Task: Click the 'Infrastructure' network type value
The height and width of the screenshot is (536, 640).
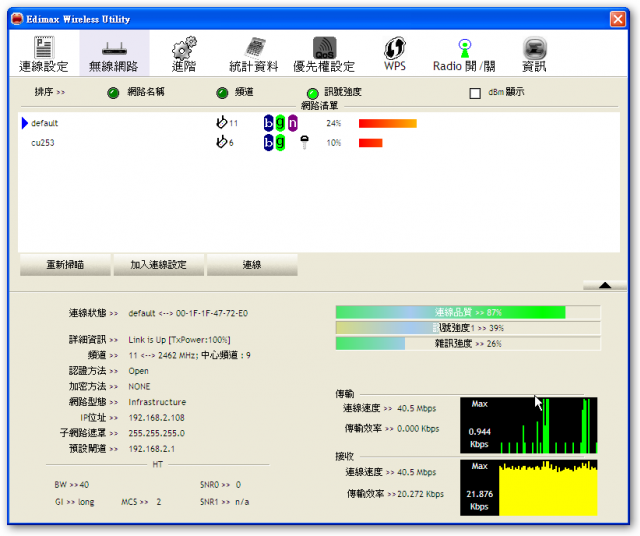Action: coord(157,402)
